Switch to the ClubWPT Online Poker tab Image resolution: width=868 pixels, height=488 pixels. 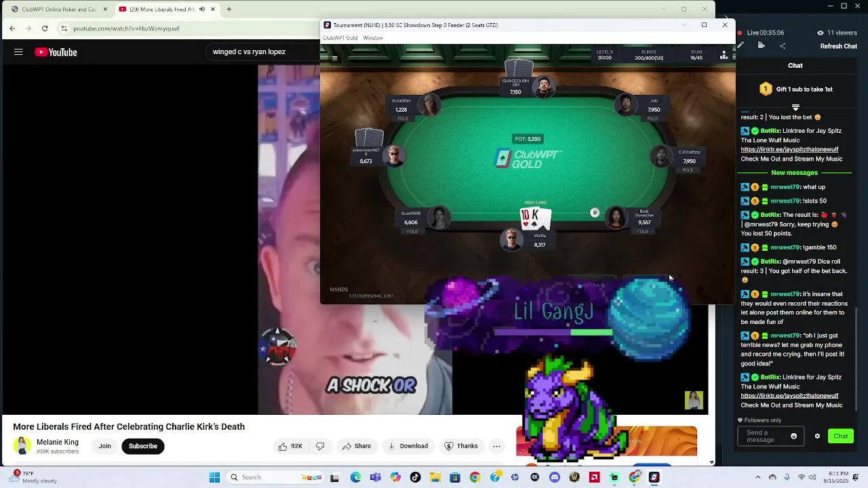click(x=58, y=9)
